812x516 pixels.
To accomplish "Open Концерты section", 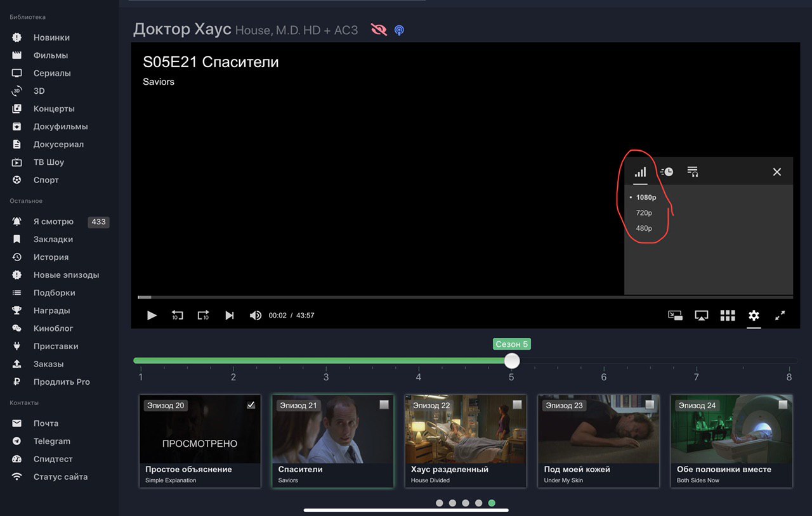I will coord(54,108).
